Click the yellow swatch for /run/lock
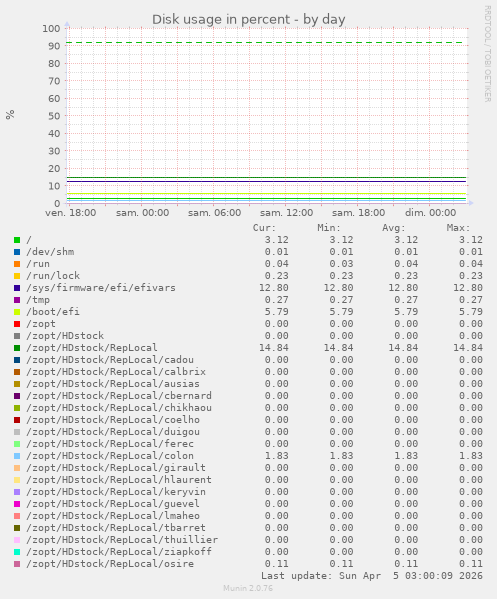This screenshot has height=599, width=497. click(x=17, y=276)
